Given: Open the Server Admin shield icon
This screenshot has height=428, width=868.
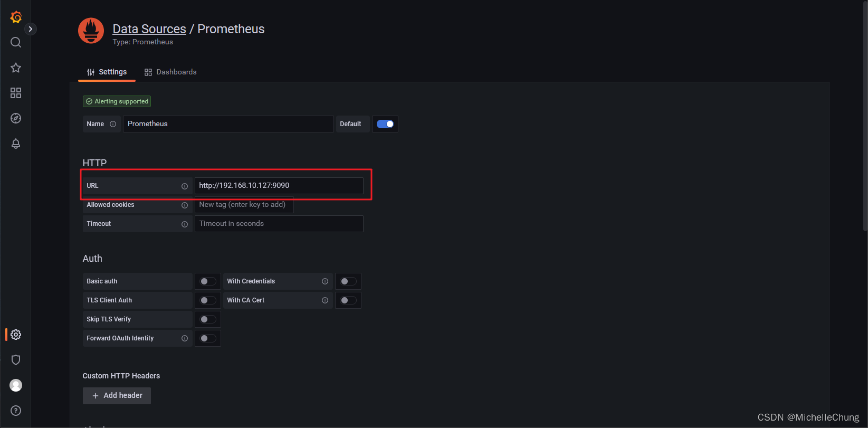Looking at the screenshot, I should pyautogui.click(x=16, y=360).
